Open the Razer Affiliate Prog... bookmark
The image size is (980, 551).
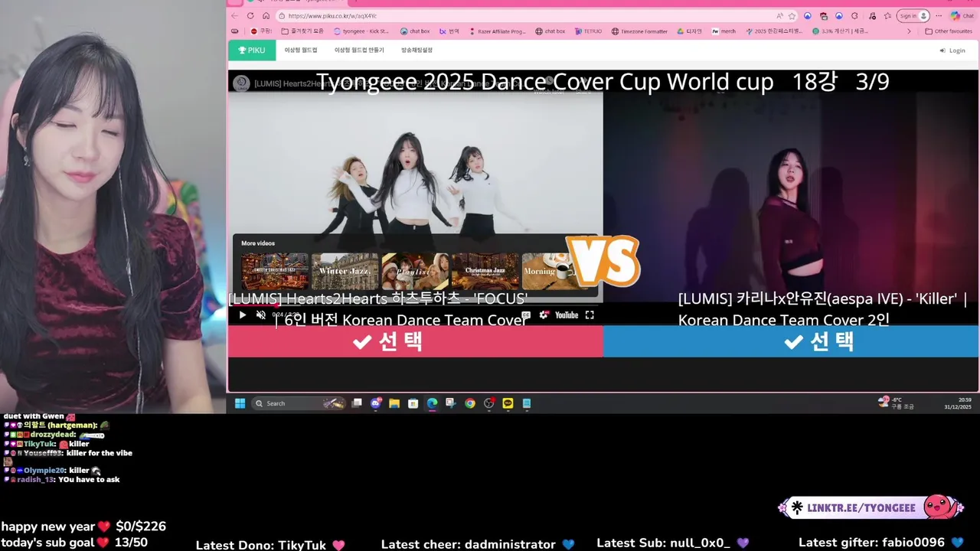point(496,31)
